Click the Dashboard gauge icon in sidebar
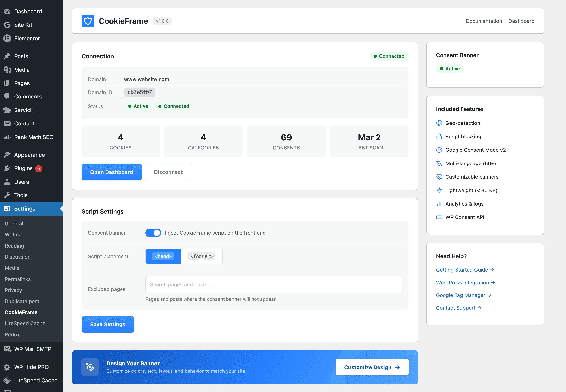 point(7,11)
